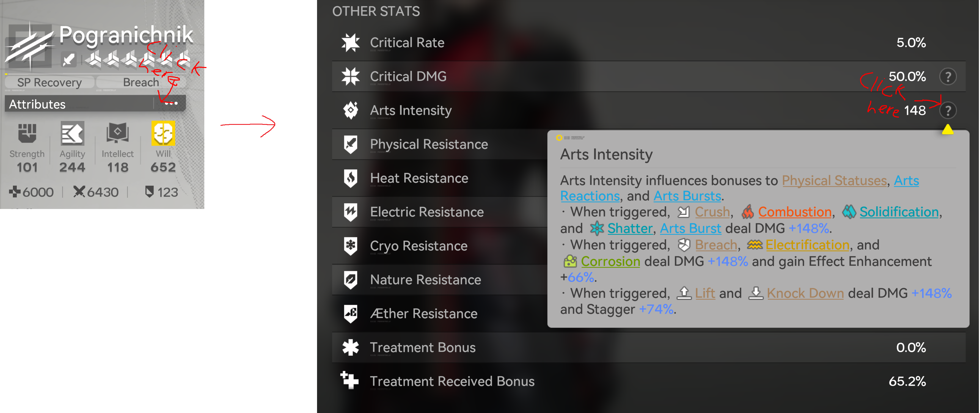Viewport: 980px width, 413px height.
Task: Select the Agility attribute icon
Action: [72, 133]
